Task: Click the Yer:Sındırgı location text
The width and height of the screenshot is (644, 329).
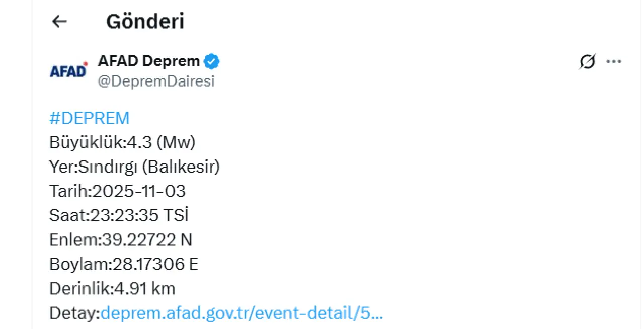Action: 93,167
